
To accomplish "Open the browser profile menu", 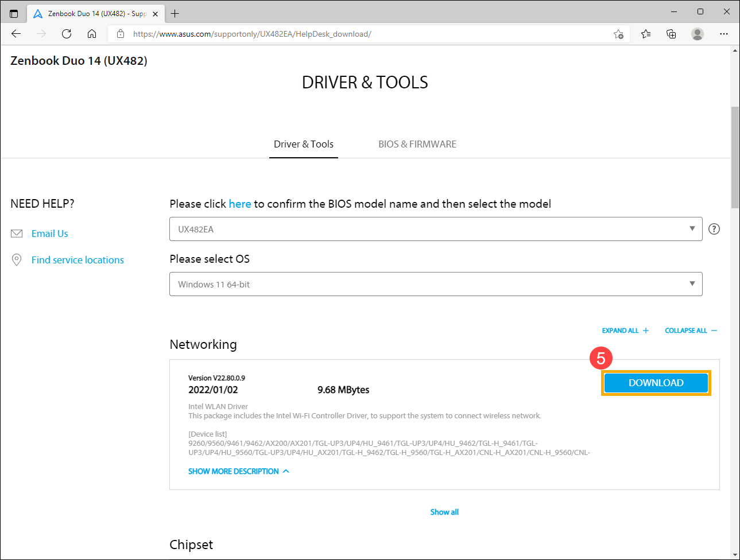I will click(x=698, y=34).
